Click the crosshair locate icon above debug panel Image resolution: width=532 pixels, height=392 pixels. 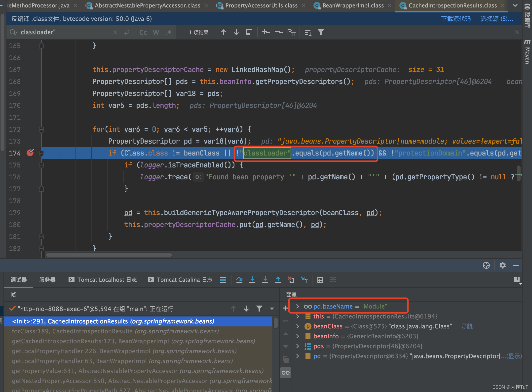pos(486,265)
